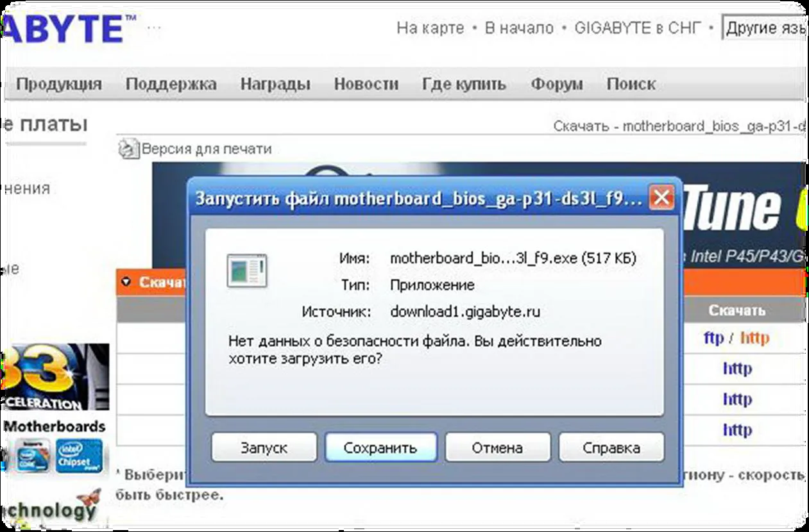The height and width of the screenshot is (532, 809).
Task: Close the file download dialog
Action: tap(661, 198)
